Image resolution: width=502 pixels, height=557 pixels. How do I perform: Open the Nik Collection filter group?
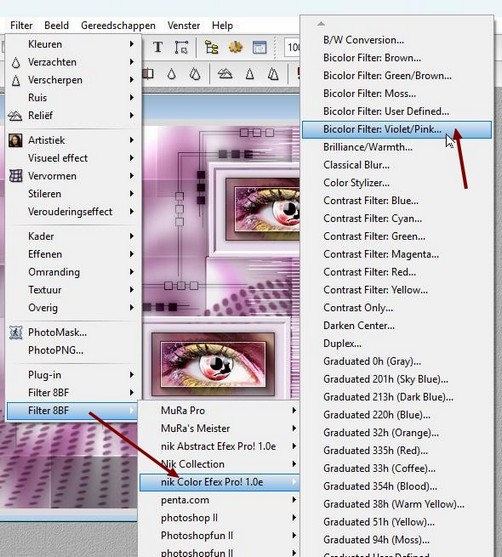click(219, 464)
